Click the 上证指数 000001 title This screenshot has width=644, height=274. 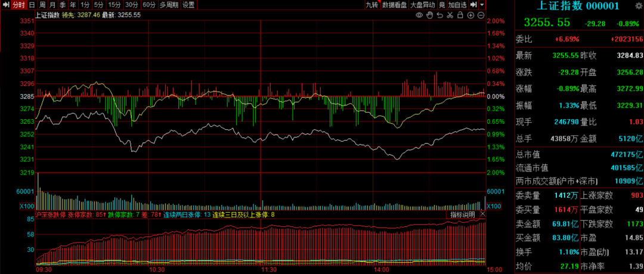pyautogui.click(x=578, y=5)
